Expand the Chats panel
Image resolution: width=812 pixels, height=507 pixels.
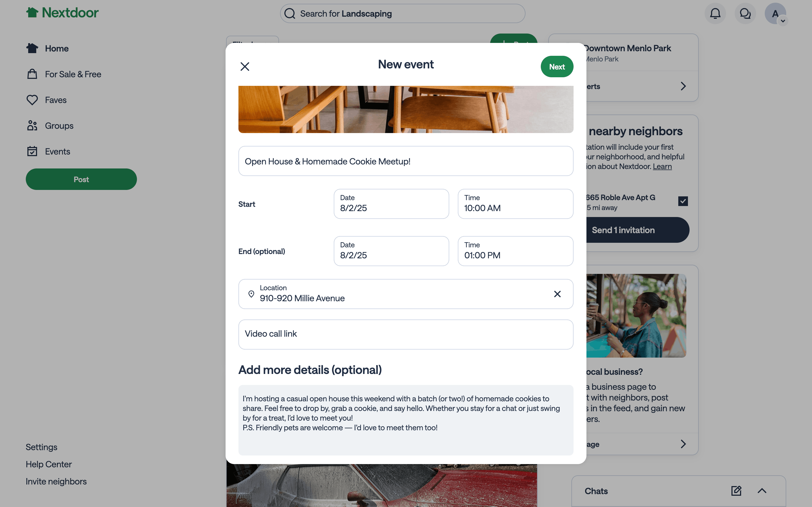click(x=762, y=491)
